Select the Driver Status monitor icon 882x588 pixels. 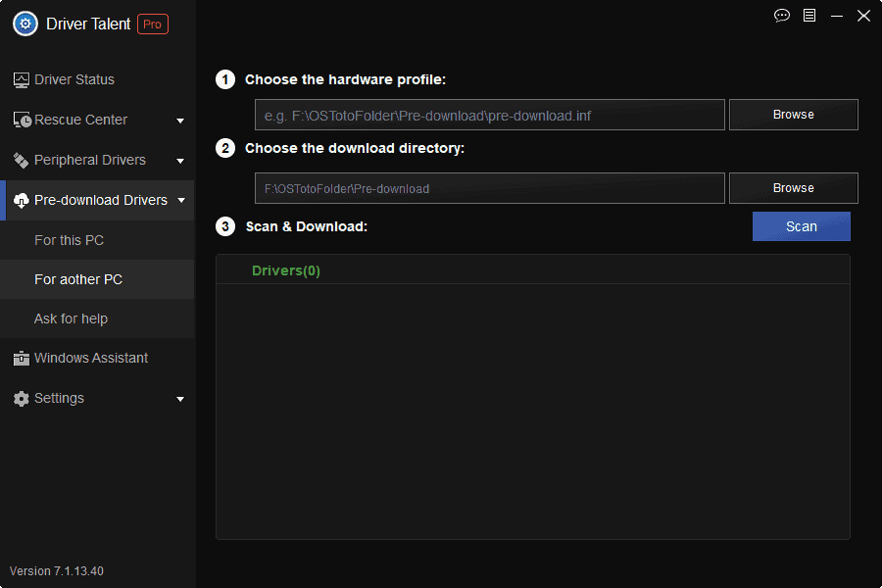coord(21,79)
